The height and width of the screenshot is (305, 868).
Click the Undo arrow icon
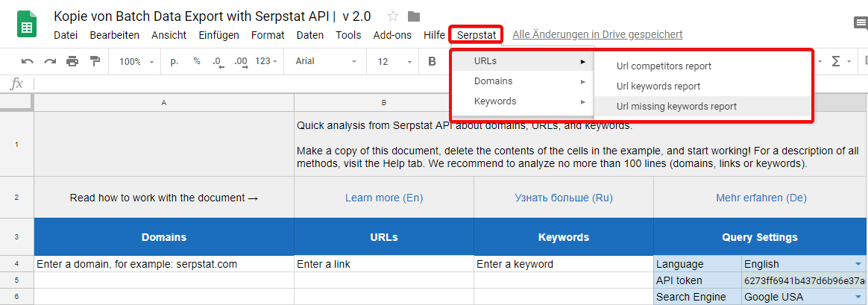coord(28,61)
